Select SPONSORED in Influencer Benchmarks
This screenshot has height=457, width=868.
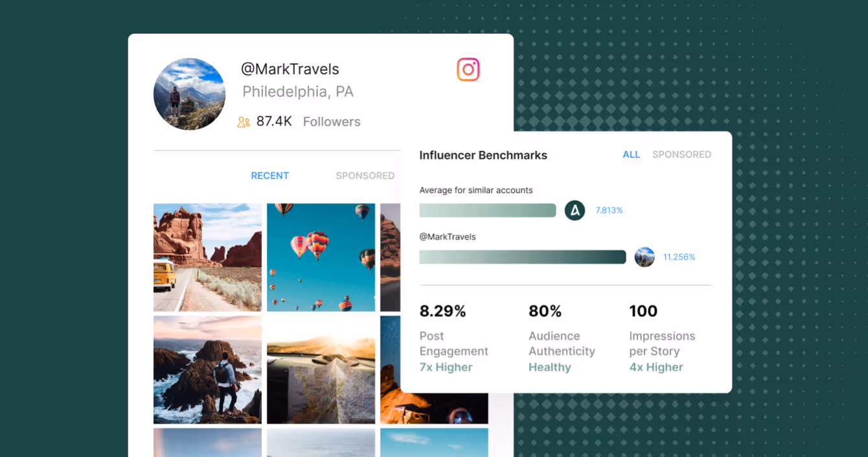point(681,154)
